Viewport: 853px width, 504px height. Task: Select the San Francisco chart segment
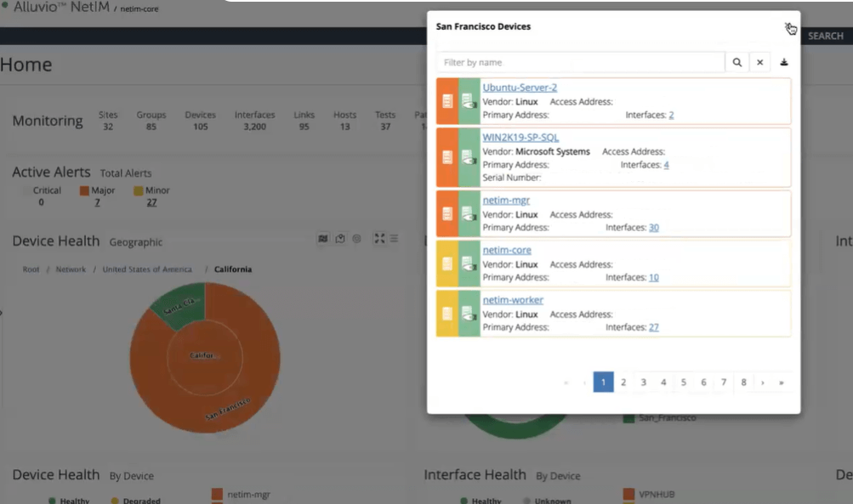coord(227,408)
